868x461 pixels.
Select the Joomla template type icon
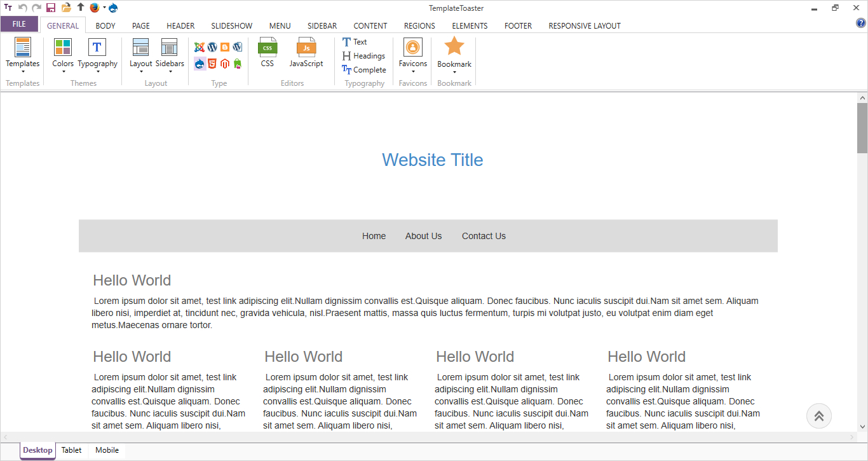[200, 47]
